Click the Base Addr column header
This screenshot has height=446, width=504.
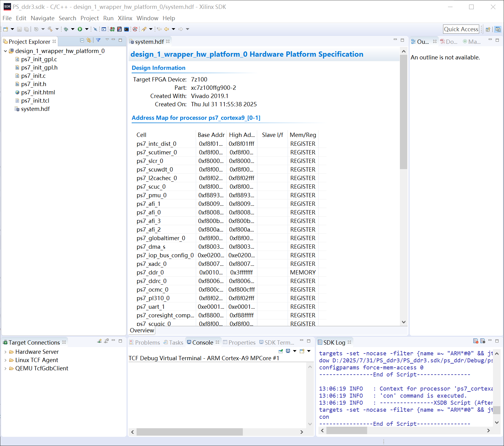click(x=211, y=135)
